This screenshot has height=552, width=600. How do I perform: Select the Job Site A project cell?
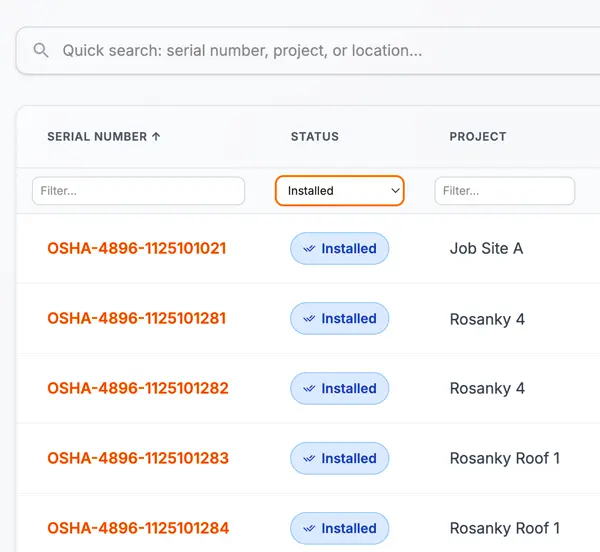[x=486, y=248]
